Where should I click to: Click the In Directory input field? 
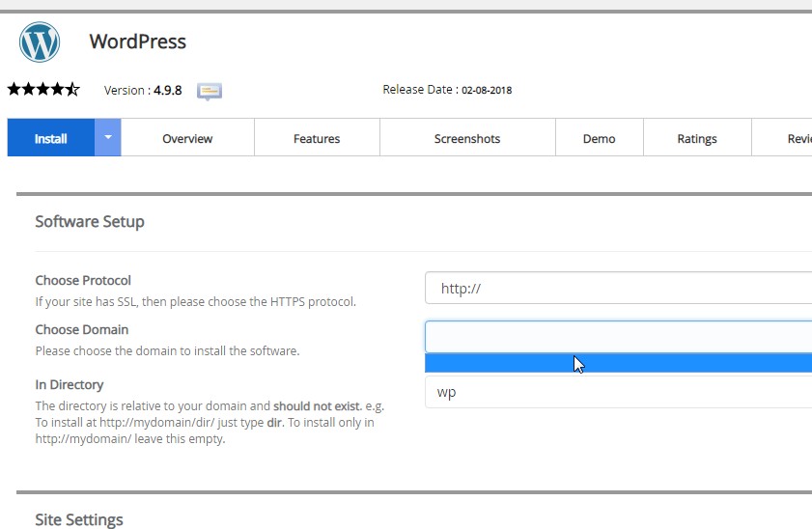tap(618, 392)
